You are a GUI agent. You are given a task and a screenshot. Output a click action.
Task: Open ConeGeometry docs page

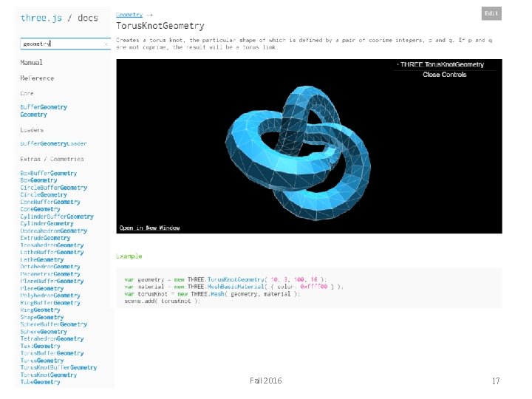(41, 209)
